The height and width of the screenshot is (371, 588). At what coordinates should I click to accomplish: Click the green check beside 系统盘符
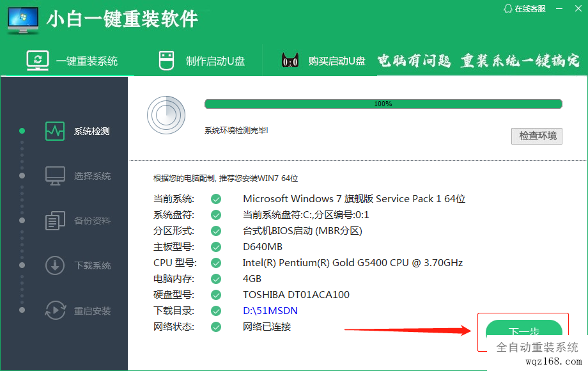pyautogui.click(x=216, y=215)
